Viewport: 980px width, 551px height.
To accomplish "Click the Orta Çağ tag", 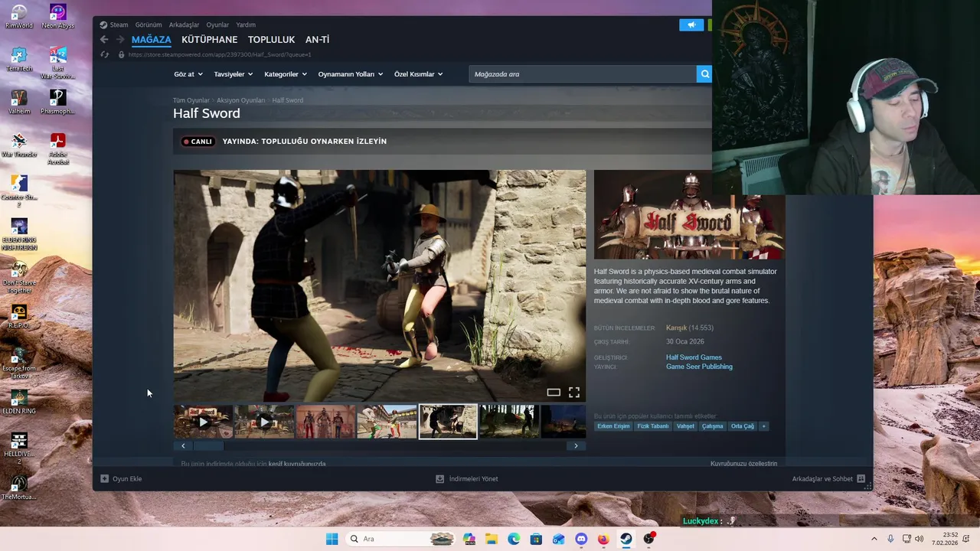I will pos(742,426).
